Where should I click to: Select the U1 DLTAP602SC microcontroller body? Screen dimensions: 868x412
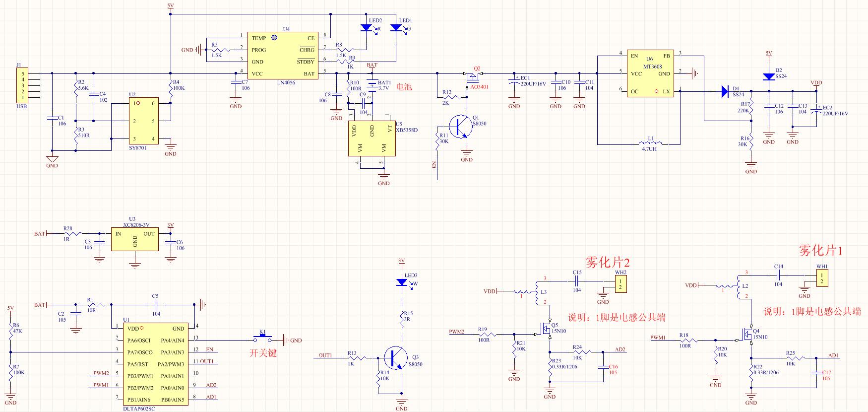(x=156, y=364)
